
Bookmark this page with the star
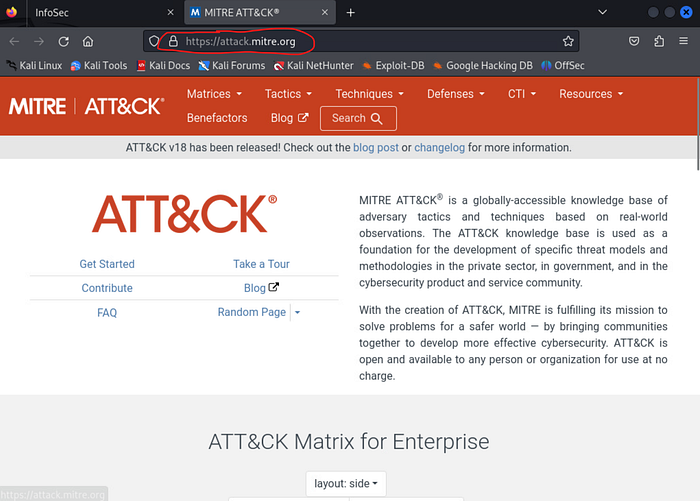pyautogui.click(x=568, y=42)
